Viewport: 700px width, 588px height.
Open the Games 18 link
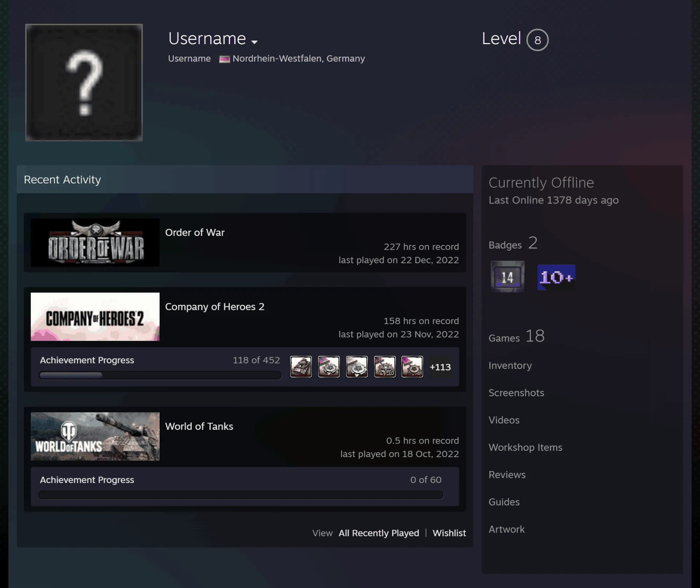click(517, 336)
